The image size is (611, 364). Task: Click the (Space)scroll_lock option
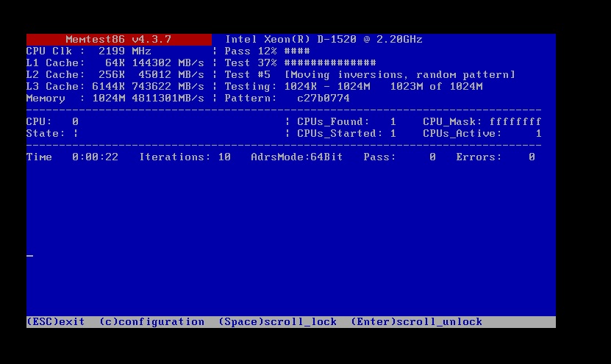[277, 322]
